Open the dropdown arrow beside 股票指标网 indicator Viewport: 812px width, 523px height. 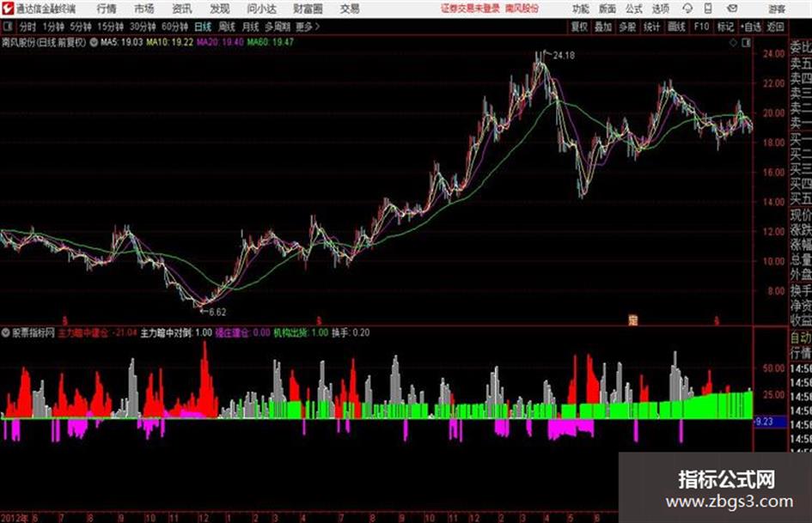click(x=6, y=333)
